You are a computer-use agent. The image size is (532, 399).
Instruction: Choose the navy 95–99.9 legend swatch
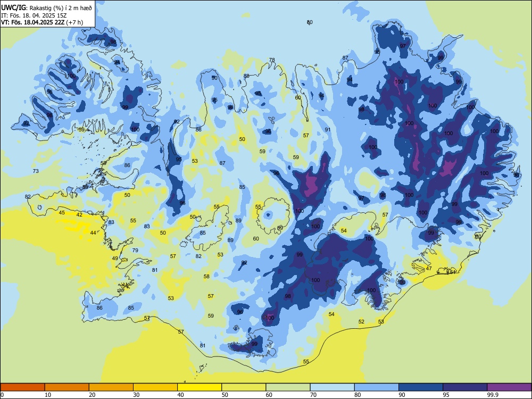point(465,387)
